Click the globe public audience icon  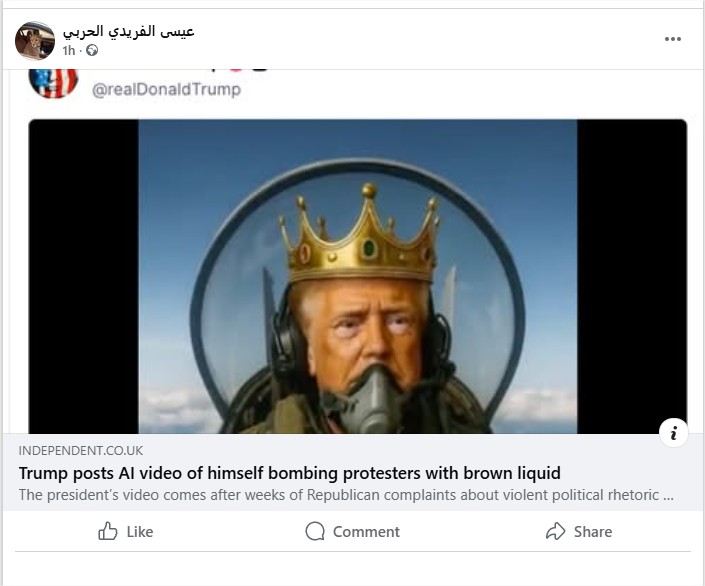pyautogui.click(x=92, y=50)
